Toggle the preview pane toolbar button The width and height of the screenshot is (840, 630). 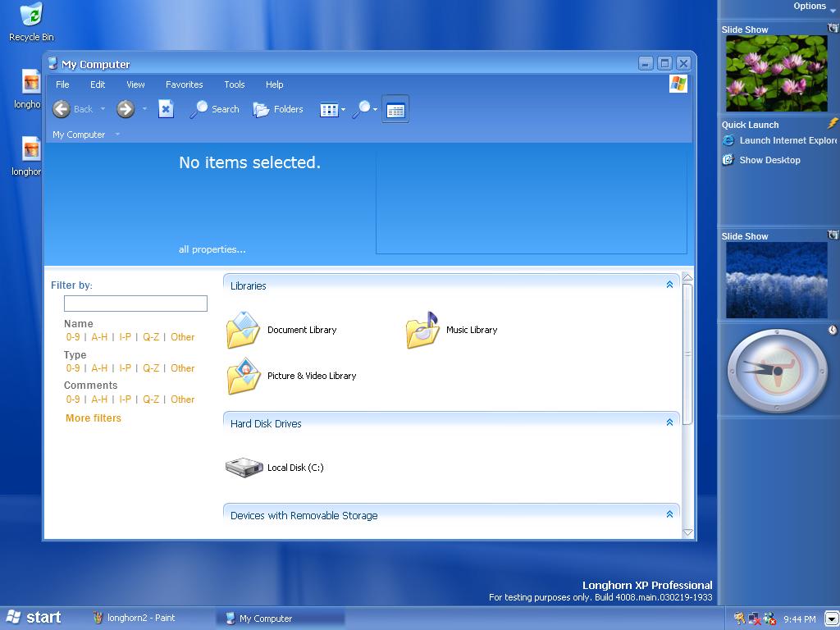(395, 109)
